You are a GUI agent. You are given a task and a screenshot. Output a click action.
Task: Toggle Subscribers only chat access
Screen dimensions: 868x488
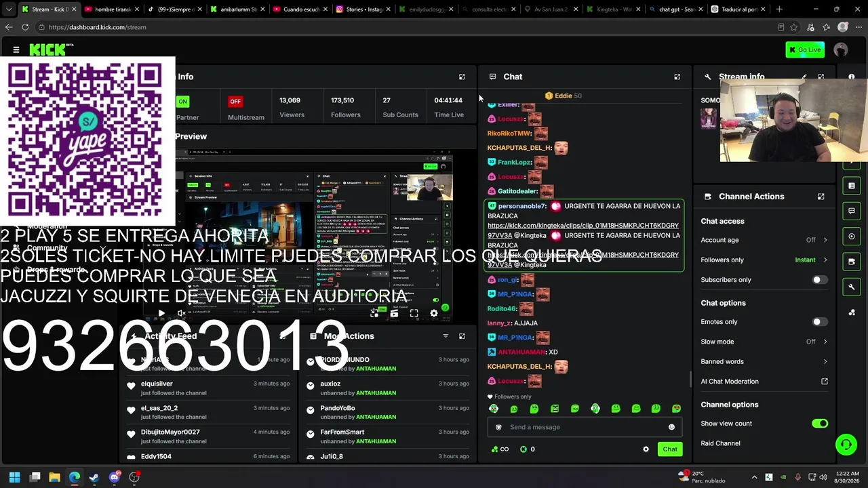(820, 280)
